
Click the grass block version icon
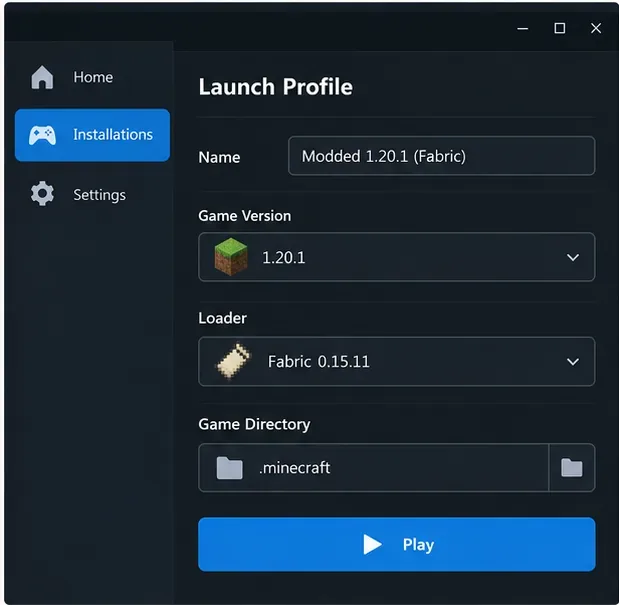(x=231, y=257)
